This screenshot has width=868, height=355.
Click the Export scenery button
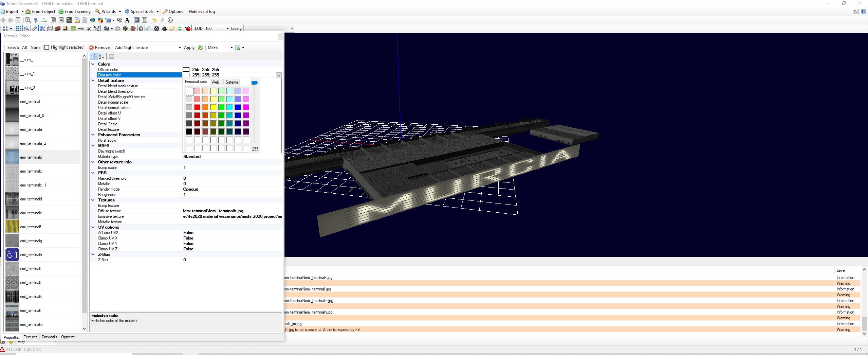(75, 12)
